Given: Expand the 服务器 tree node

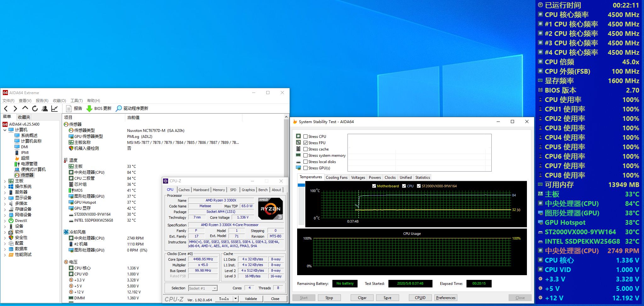Looking at the screenshot, I should click(x=5, y=192).
